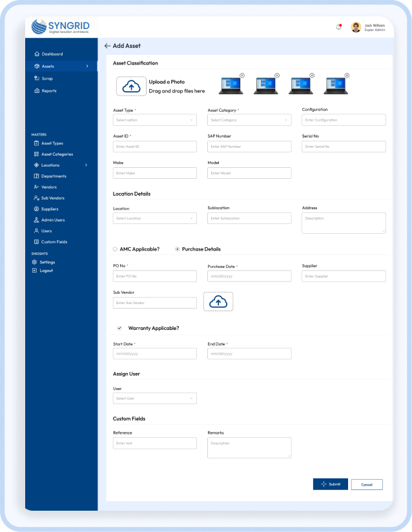Expand the Locations sidebar submenu
The image size is (412, 532).
(x=86, y=165)
